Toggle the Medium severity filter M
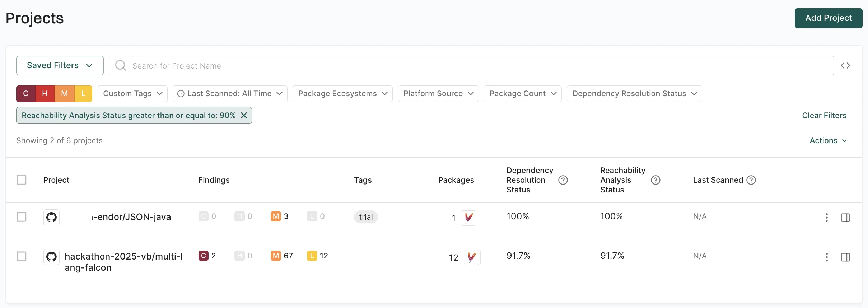The width and height of the screenshot is (868, 308). [x=64, y=94]
